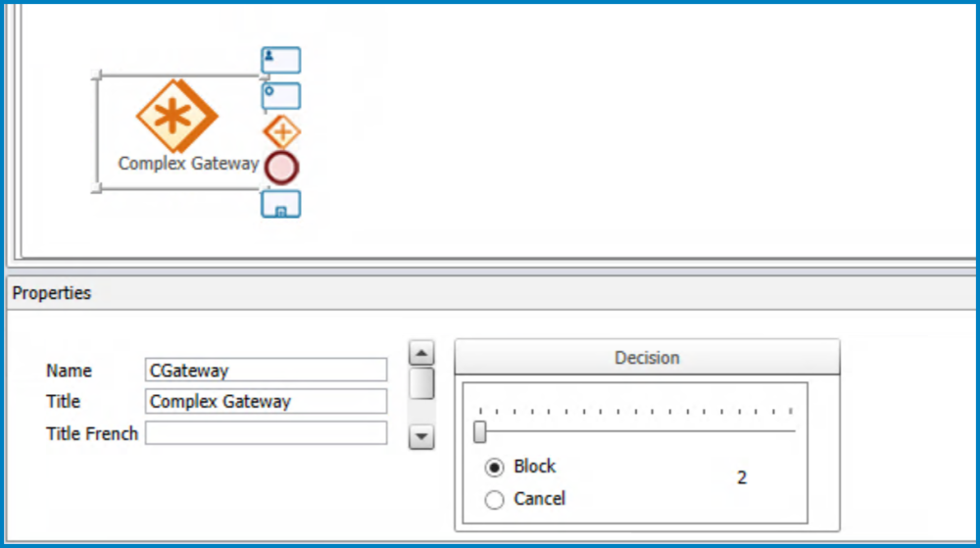The height and width of the screenshot is (548, 980).
Task: Add a sub-process from quick shapes
Action: tap(280, 204)
